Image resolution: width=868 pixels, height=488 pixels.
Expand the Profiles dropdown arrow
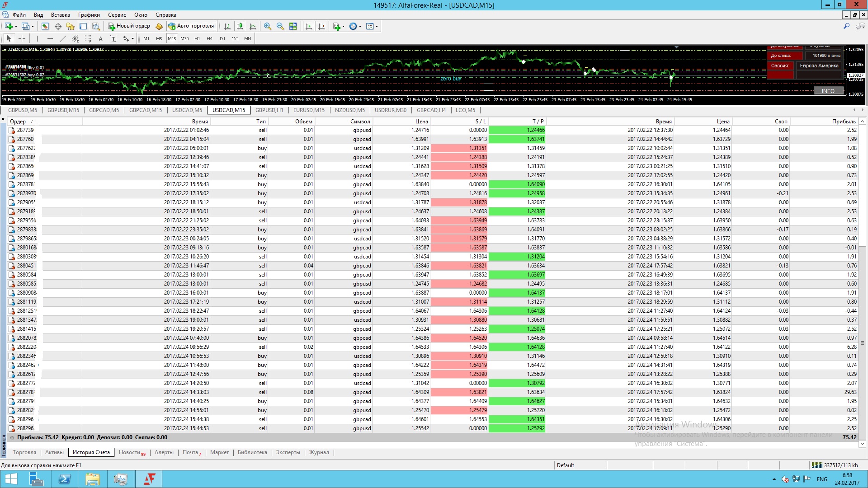pyautogui.click(x=33, y=26)
